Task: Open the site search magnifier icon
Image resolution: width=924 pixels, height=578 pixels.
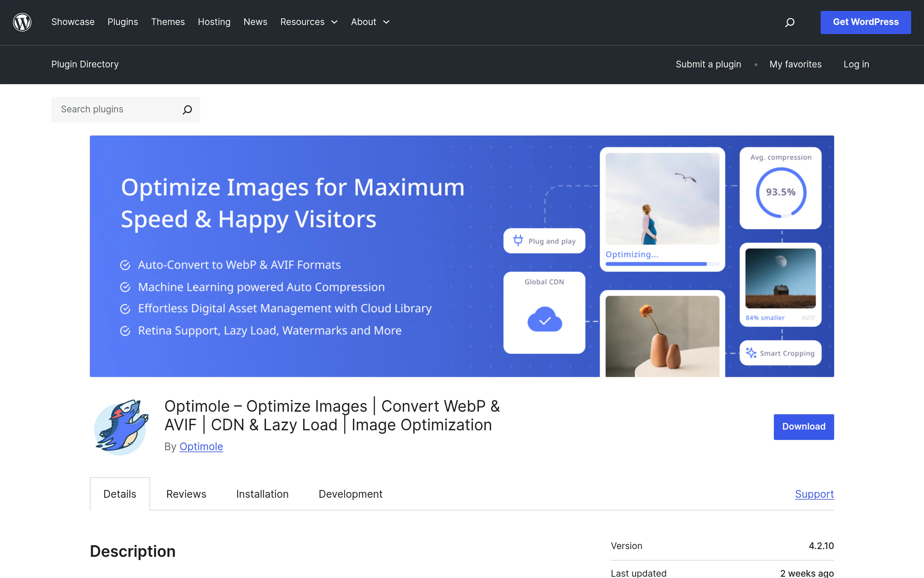Action: [x=790, y=22]
